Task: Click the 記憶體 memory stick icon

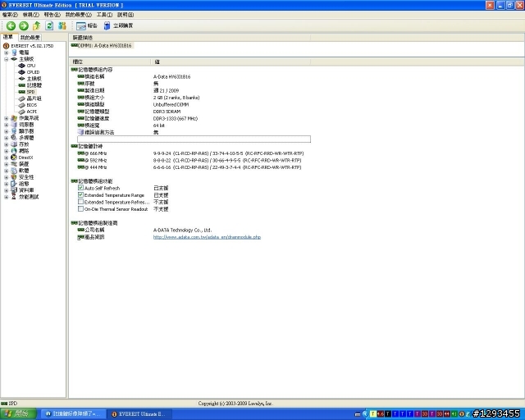Action: click(x=22, y=85)
